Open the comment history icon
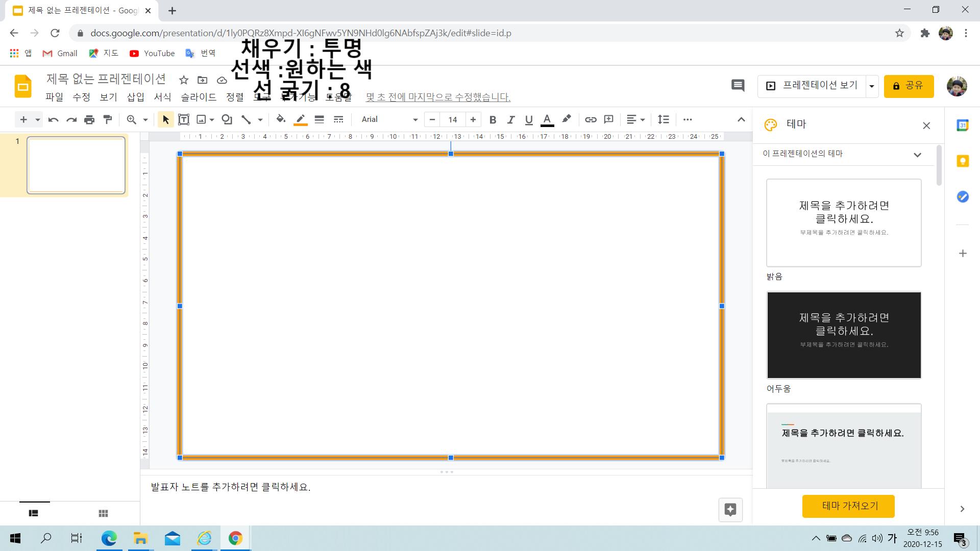980x551 pixels. click(x=738, y=86)
